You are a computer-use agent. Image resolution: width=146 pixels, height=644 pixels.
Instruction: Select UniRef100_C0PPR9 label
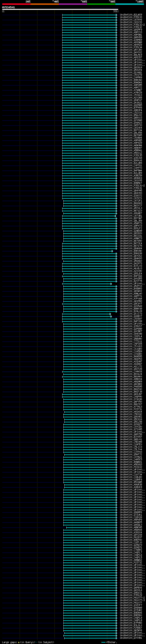[131, 77]
